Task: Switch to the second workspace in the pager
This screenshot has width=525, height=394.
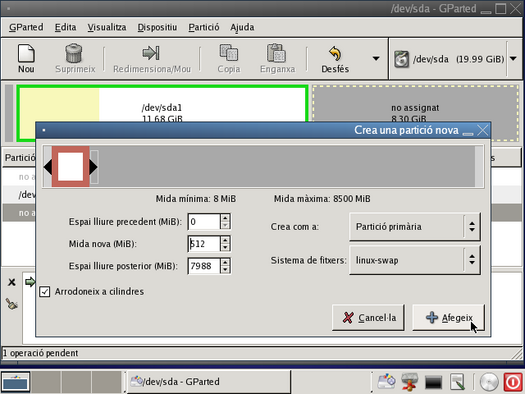Action: click(46, 382)
